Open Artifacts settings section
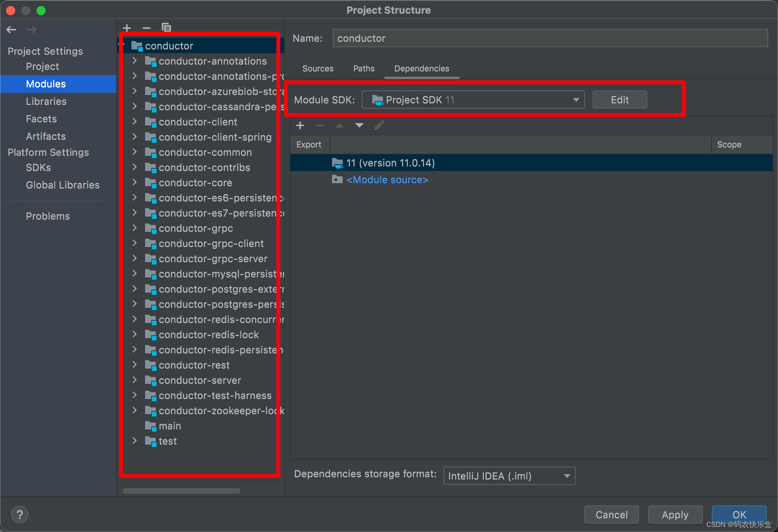This screenshot has width=778, height=532. (46, 136)
